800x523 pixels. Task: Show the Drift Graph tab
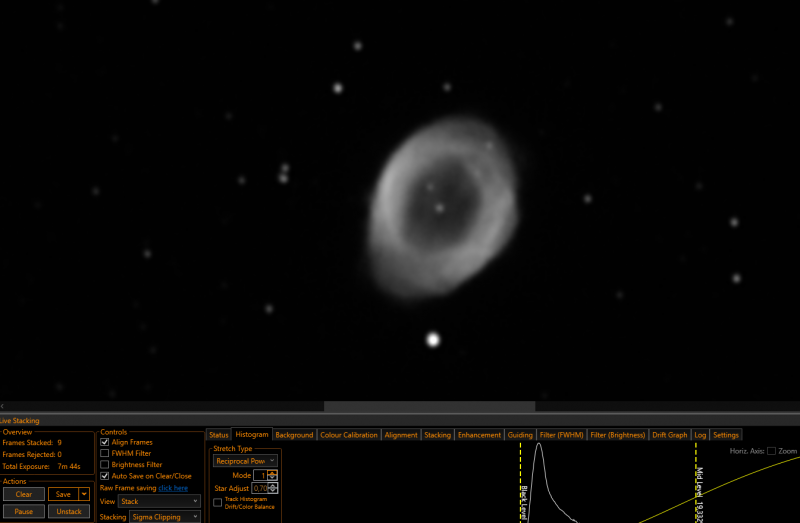[669, 435]
